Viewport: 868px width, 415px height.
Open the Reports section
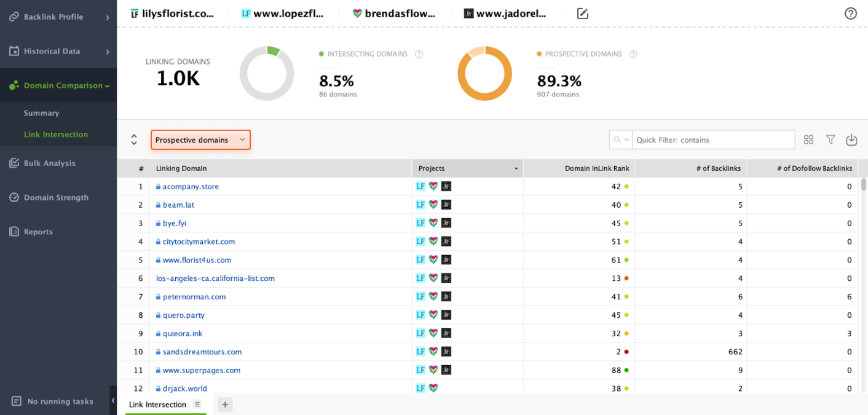point(58,232)
